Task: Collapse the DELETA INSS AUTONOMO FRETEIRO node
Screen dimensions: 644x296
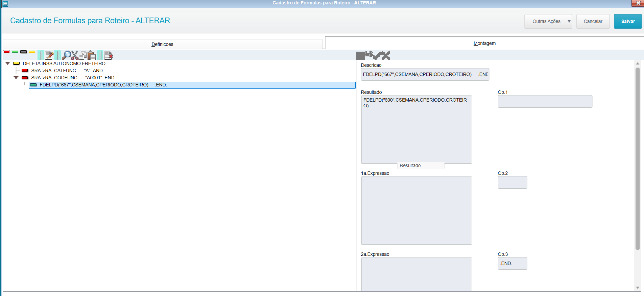Action: tap(7, 63)
